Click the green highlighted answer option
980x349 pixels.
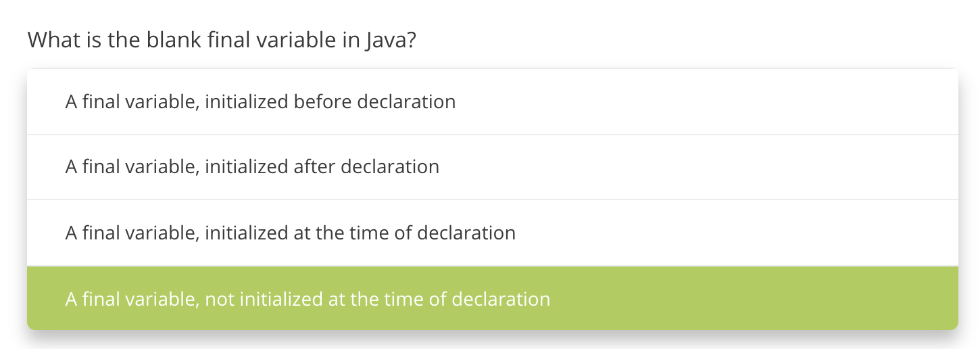pos(492,298)
